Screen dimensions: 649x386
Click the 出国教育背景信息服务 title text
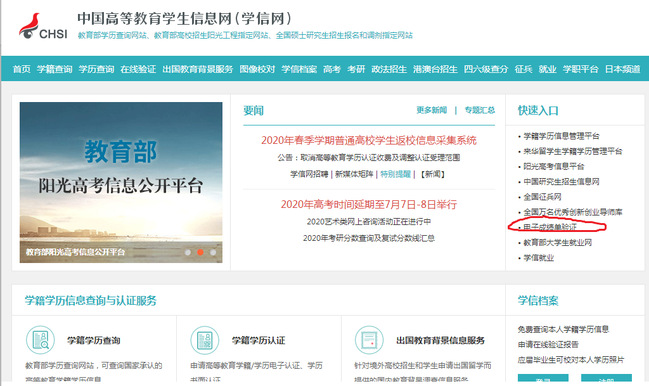click(440, 340)
